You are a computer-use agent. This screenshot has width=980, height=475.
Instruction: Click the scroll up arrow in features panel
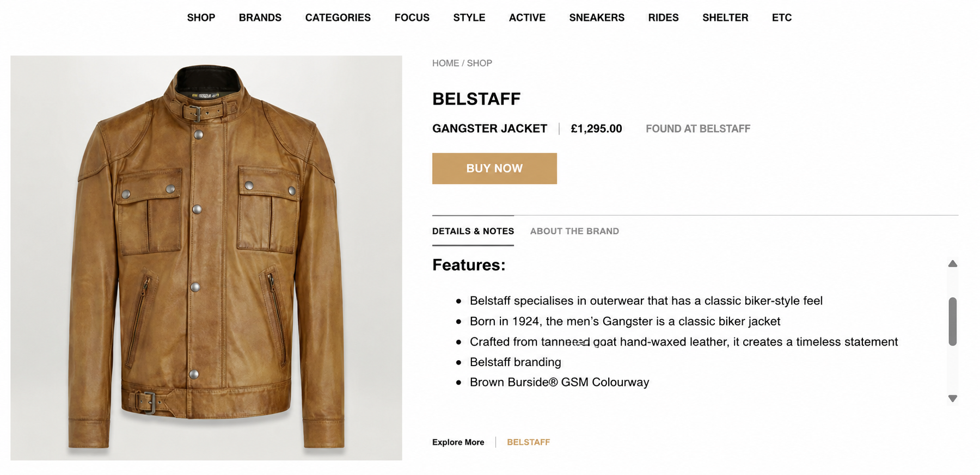point(952,264)
